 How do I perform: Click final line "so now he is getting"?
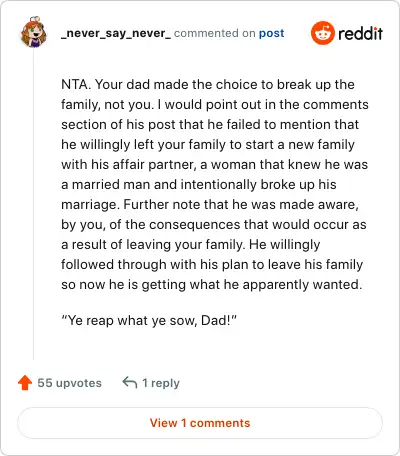tap(212, 284)
